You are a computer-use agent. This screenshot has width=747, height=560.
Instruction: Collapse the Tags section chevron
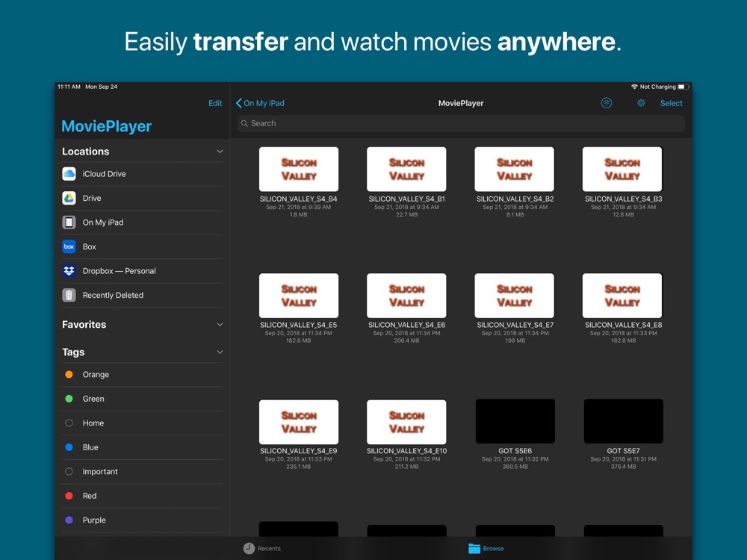[x=220, y=352]
